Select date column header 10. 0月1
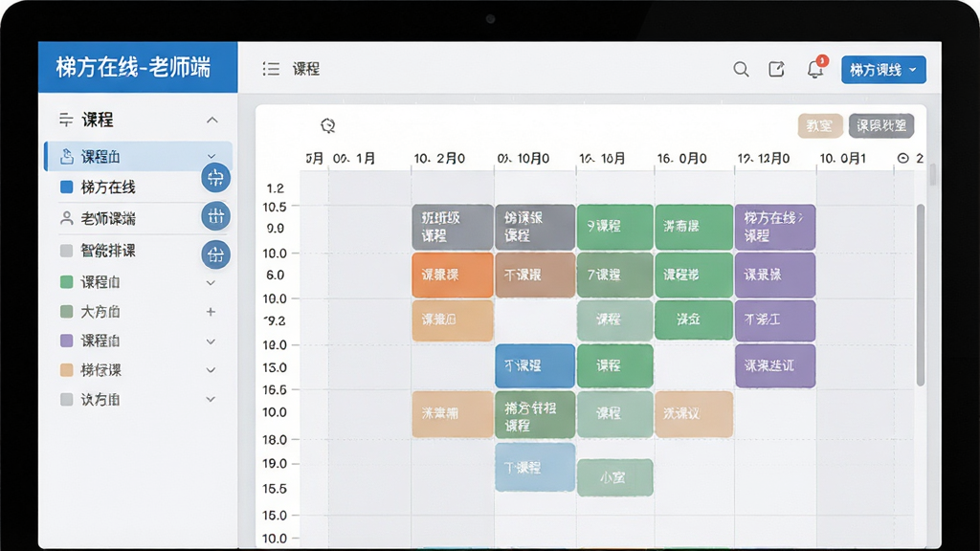 point(842,159)
